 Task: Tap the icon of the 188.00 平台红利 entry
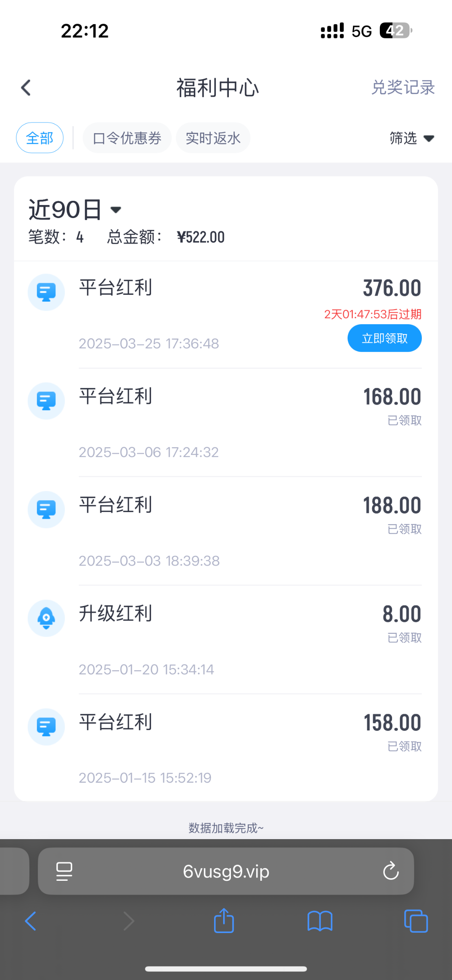tap(46, 509)
